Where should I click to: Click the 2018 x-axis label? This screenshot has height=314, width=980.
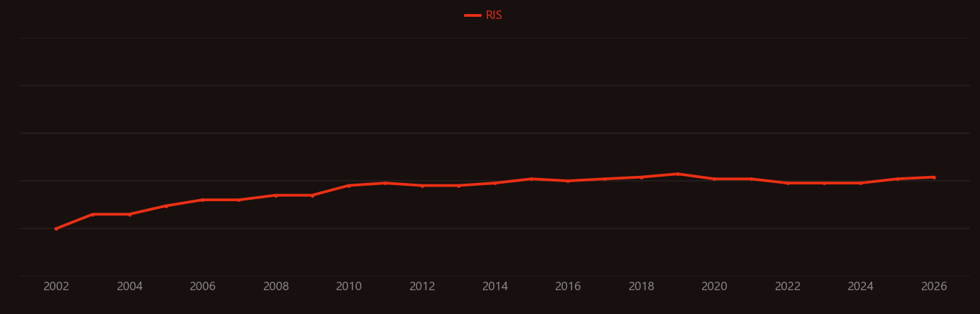tap(641, 287)
